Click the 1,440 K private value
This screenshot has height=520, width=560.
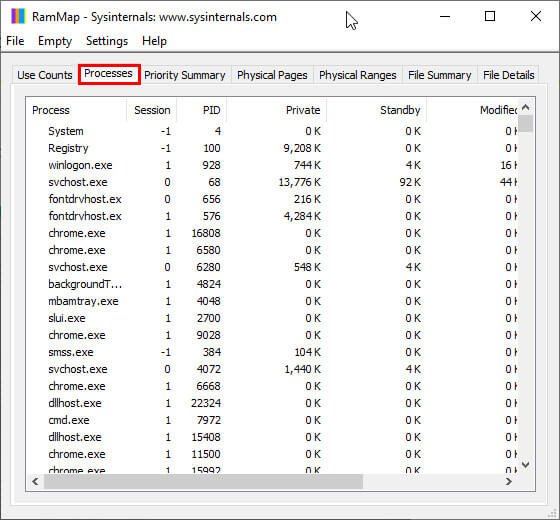click(x=302, y=369)
